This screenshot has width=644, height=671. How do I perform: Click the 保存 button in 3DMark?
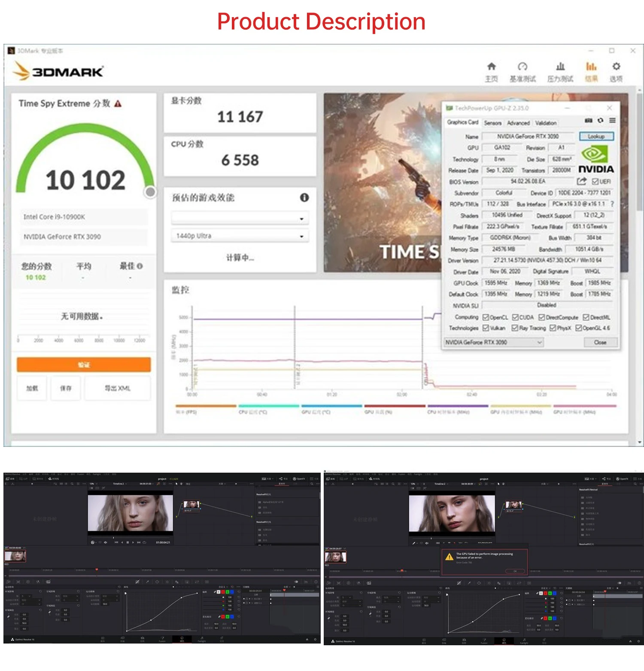point(66,388)
